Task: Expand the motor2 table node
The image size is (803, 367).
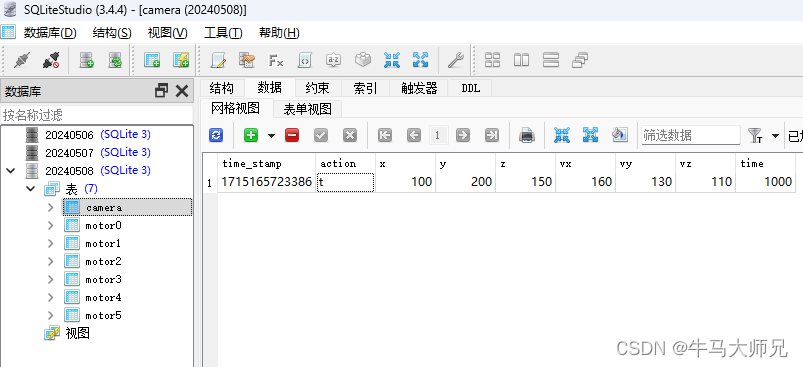Action: coord(50,261)
